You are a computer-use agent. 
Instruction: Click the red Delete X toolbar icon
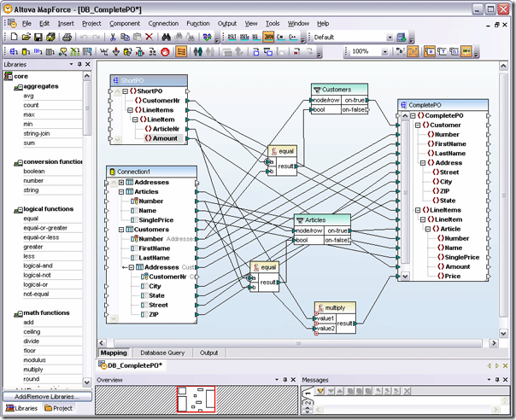150,38
